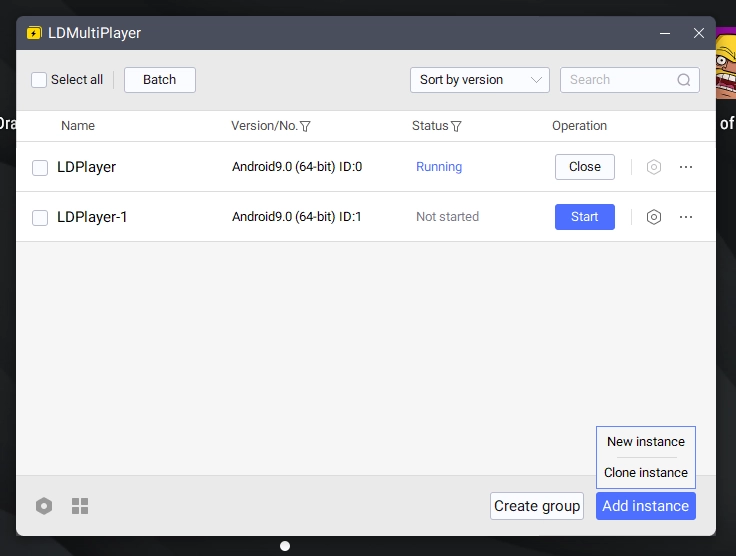Click the grid arrange windows icon
Viewport: 736px width, 556px height.
pyautogui.click(x=80, y=506)
